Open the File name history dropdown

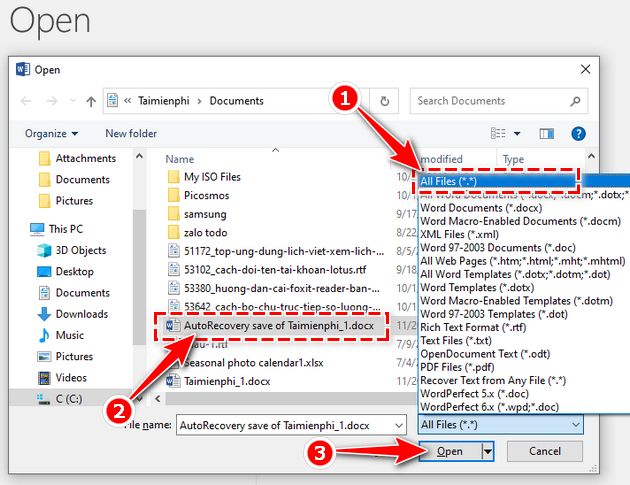[399, 425]
